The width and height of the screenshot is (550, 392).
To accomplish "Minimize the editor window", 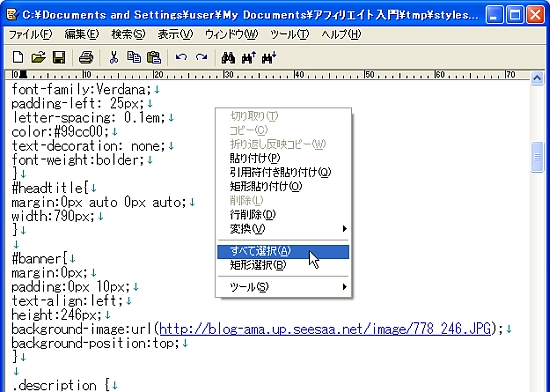I will point(495,15).
